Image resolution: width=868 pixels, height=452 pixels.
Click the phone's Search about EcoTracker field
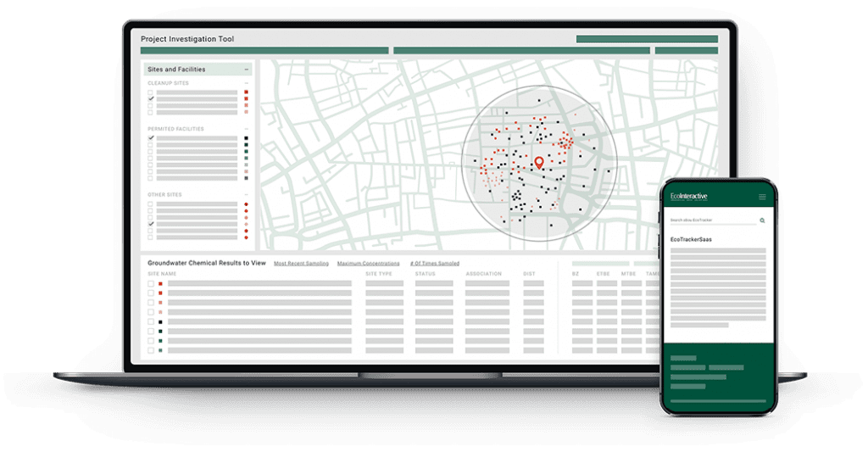point(713,220)
